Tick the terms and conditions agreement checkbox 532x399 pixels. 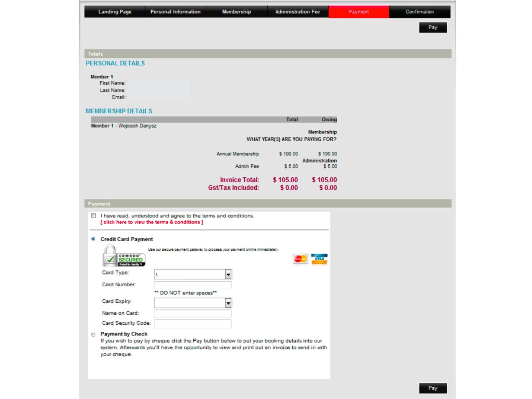[94, 216]
